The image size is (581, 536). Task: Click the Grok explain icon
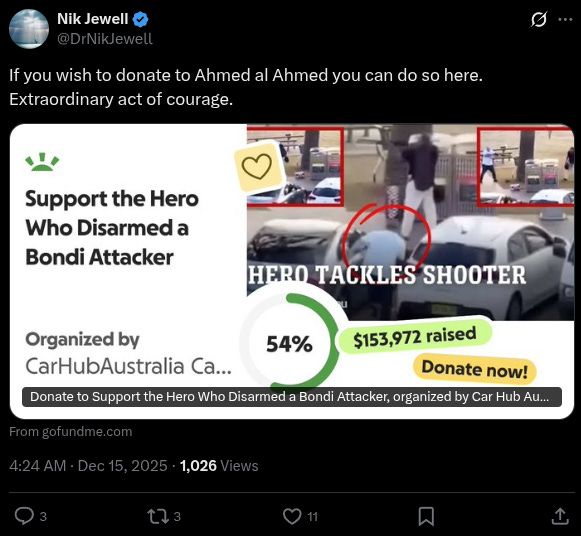tap(538, 19)
